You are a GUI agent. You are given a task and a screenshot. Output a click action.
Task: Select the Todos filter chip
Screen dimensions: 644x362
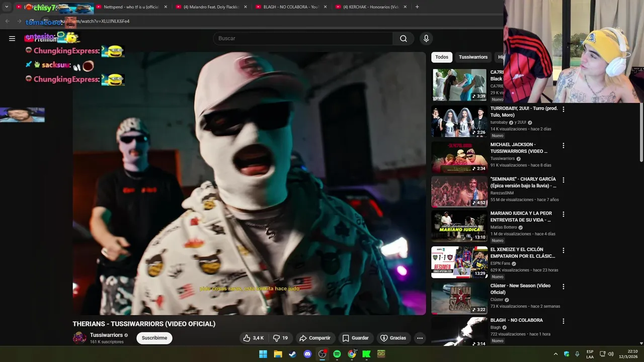[x=442, y=57]
